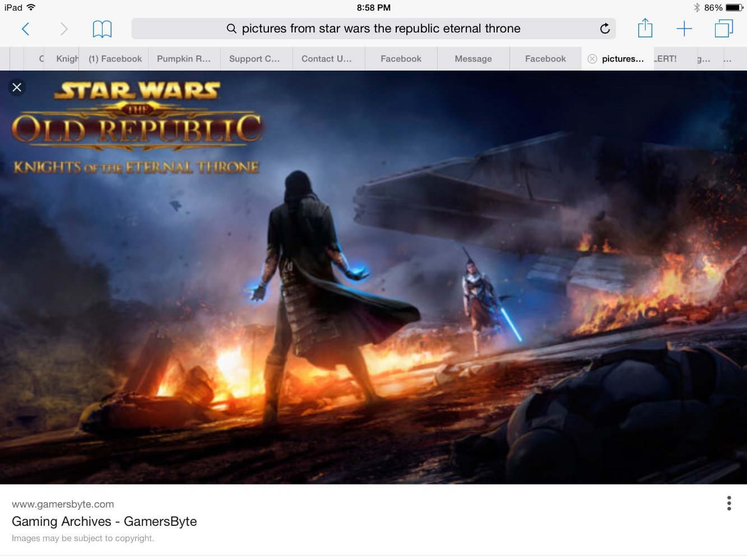Tap the search magnifier in the address bar
Image resolution: width=747 pixels, height=560 pixels.
(231, 29)
